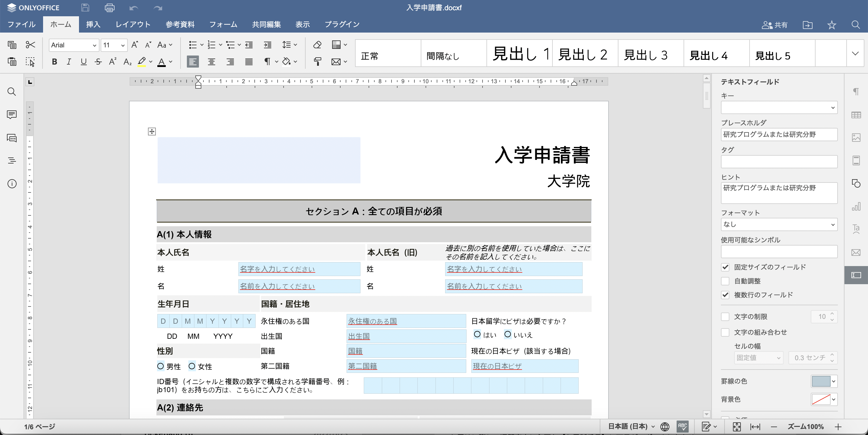Open image settings in the right sidebar
Screen dimensions: 868x435
click(857, 138)
